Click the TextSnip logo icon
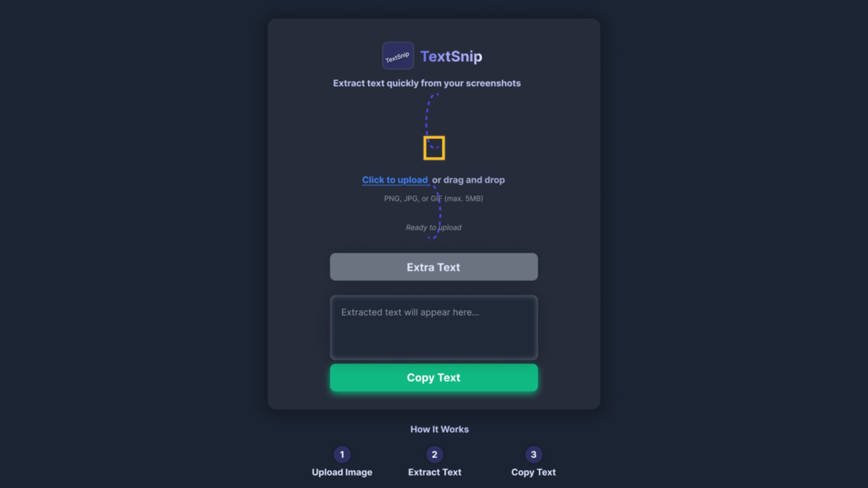Viewport: 868px width, 488px height. (398, 56)
